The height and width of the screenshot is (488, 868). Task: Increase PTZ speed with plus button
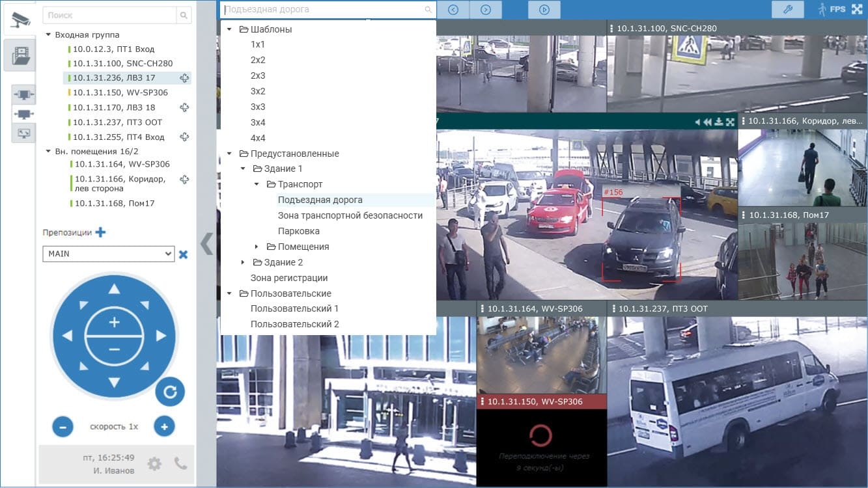pyautogui.click(x=164, y=427)
